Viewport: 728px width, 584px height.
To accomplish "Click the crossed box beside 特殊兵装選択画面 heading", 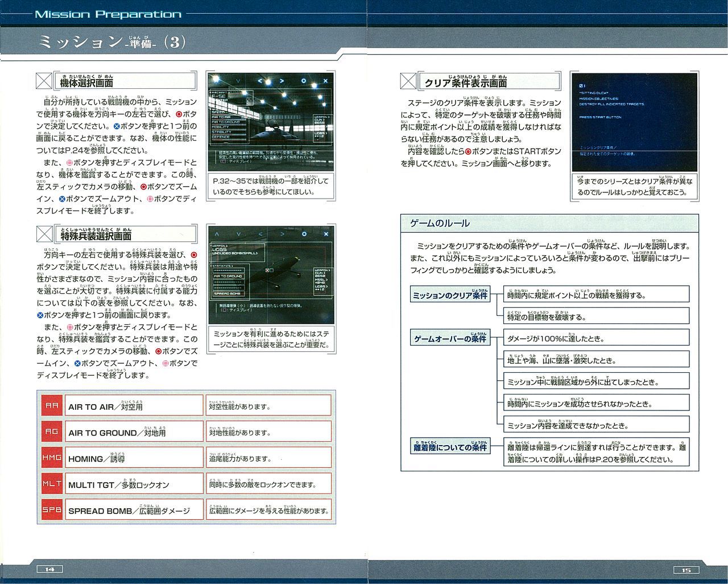I will click(44, 235).
